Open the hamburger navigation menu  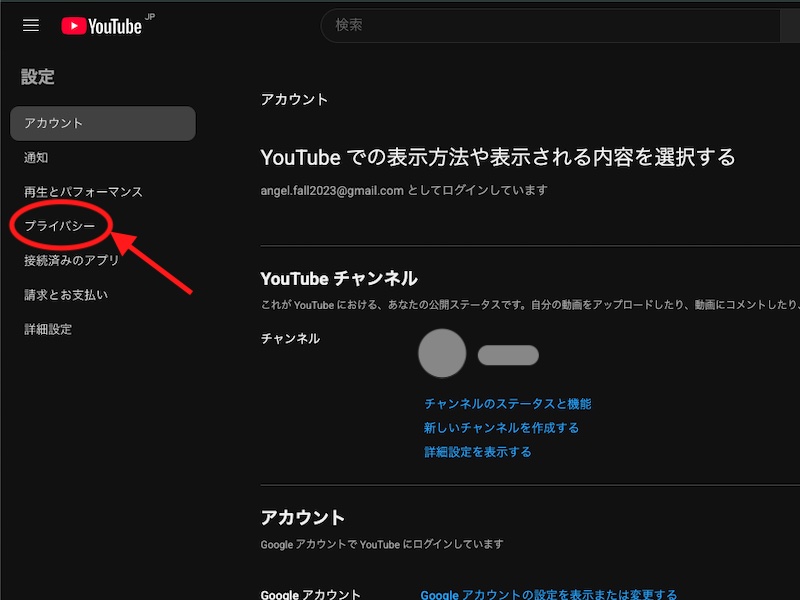30,25
